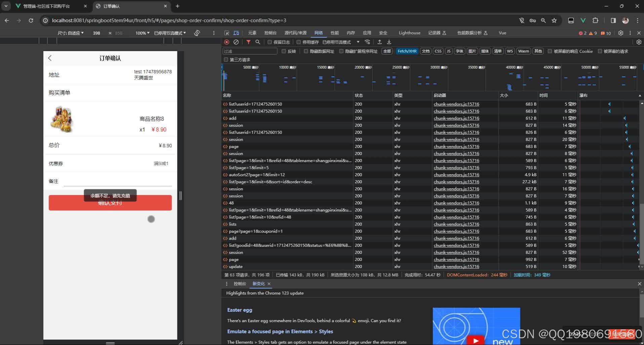Click export HAR download arrow icon

coord(389,42)
